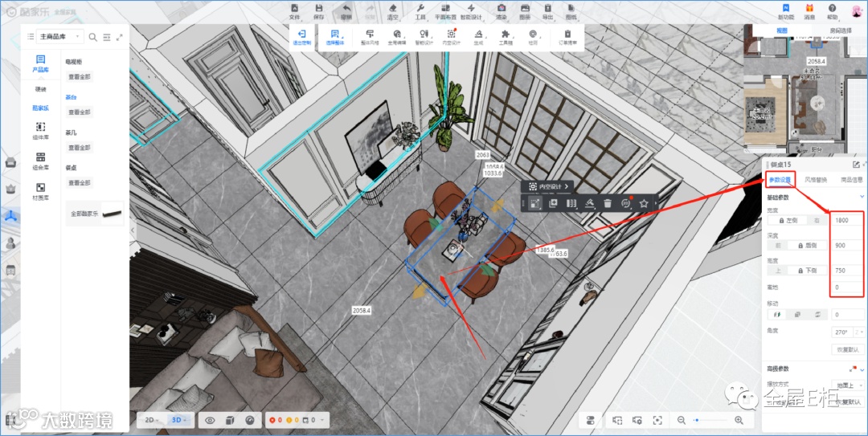Switch to the 商品信息 tab
The width and height of the screenshot is (868, 436).
click(851, 180)
